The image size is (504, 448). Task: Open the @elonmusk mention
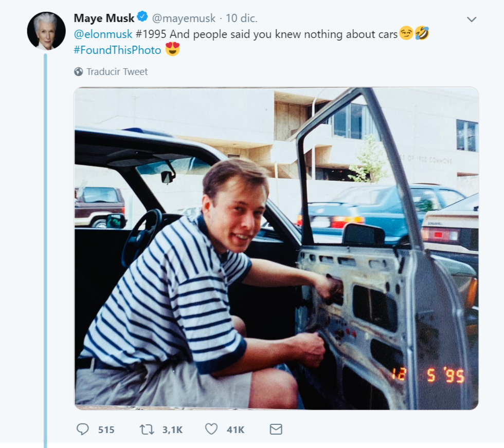point(103,34)
